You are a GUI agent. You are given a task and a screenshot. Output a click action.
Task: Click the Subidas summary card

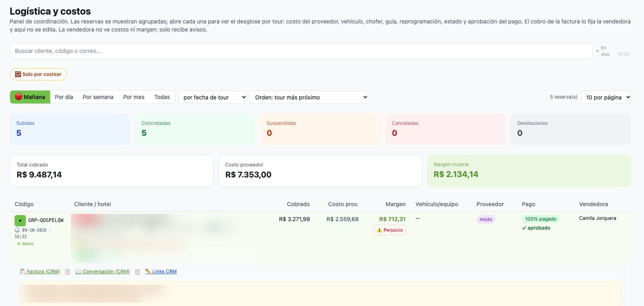[70, 129]
